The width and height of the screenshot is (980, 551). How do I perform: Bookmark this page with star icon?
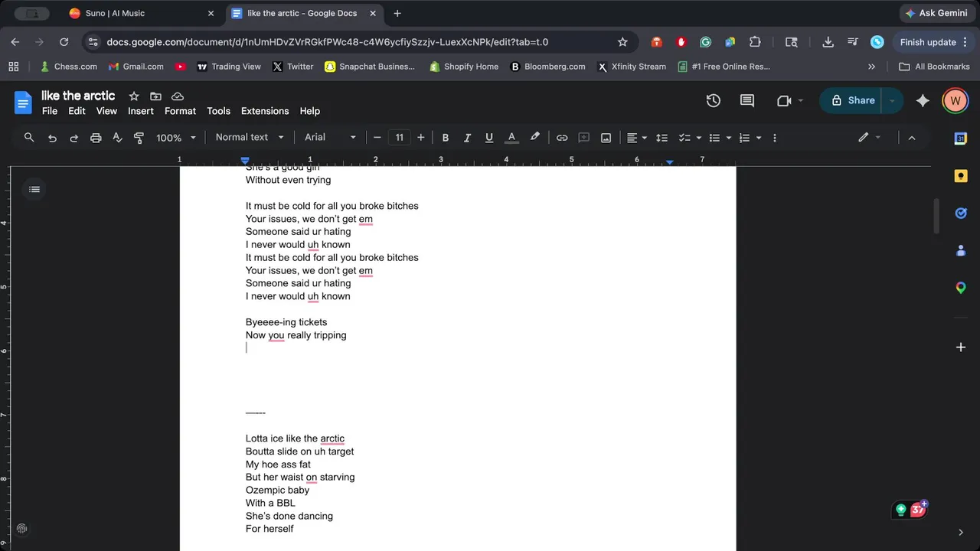622,42
